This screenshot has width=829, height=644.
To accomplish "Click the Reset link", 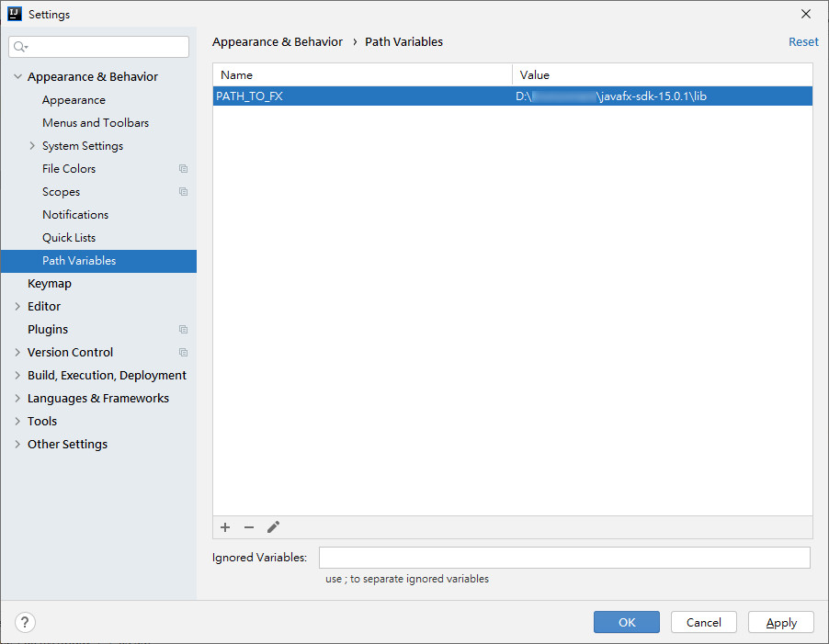I will pyautogui.click(x=802, y=42).
